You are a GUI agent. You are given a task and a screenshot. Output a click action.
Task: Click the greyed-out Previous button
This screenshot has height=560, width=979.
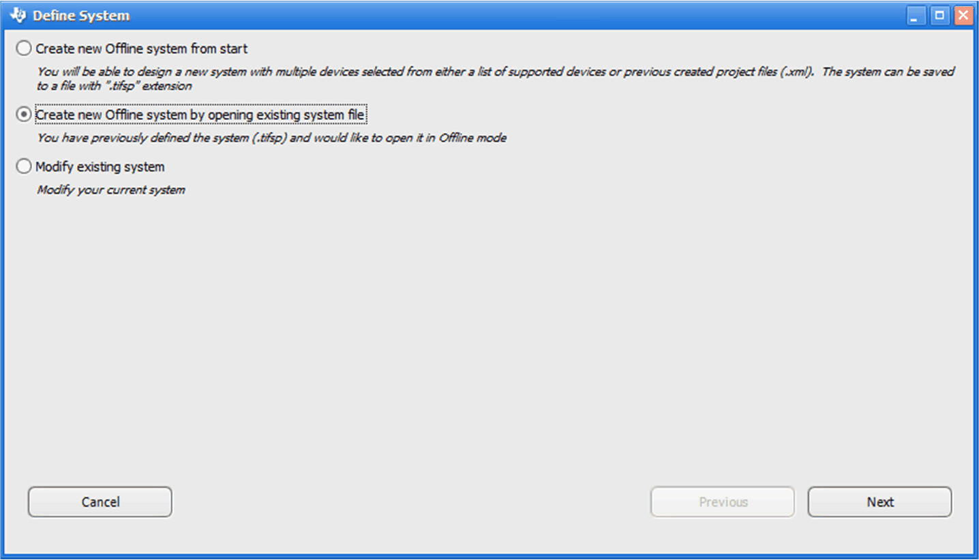click(x=723, y=502)
